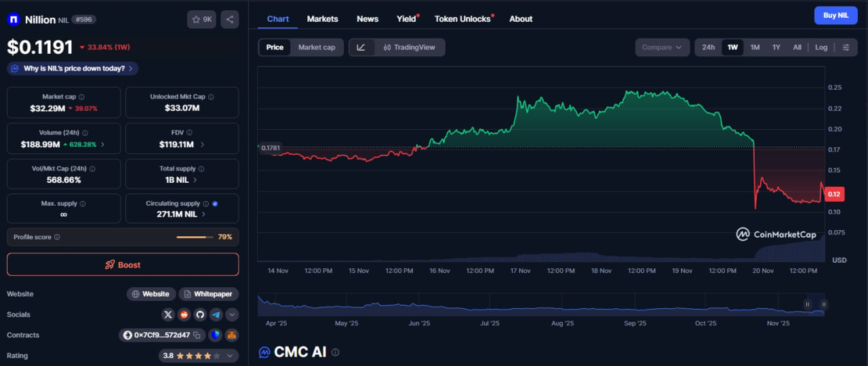Open the Telegram social link icon
The image size is (868, 366).
click(x=216, y=314)
